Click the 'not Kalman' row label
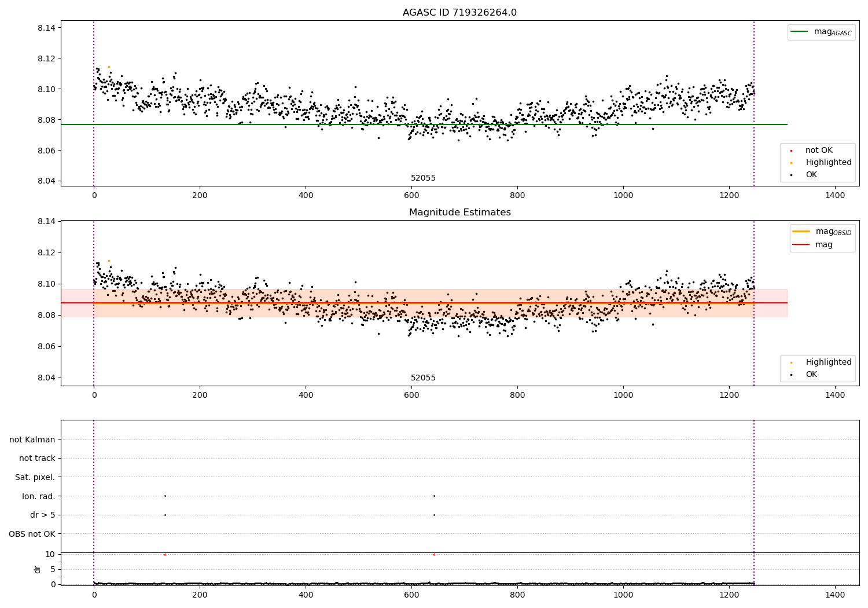 [x=32, y=439]
